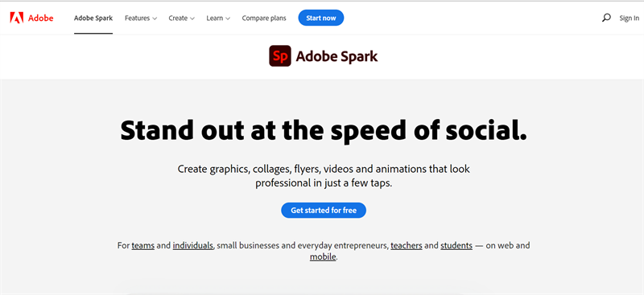The height and width of the screenshot is (295, 644).
Task: Click the Start now button
Action: [x=320, y=18]
